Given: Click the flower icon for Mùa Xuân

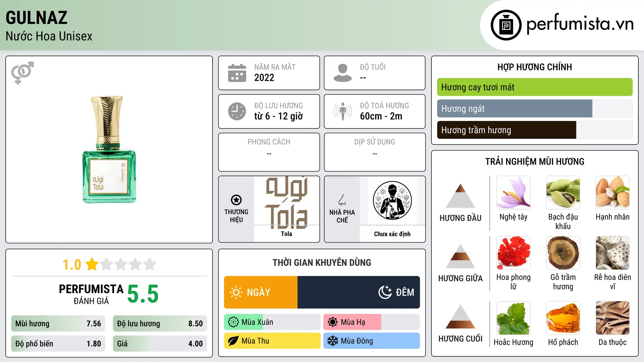Looking at the screenshot, I should 233,322.
